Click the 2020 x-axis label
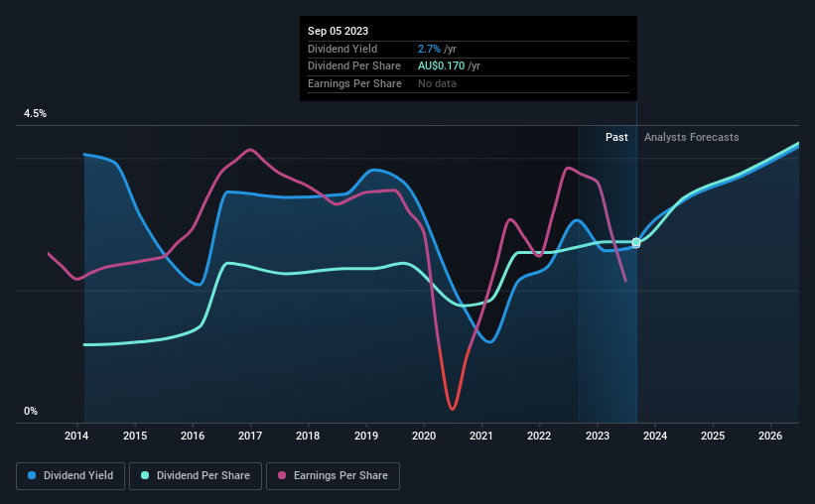This screenshot has height=504, width=815. 424,436
